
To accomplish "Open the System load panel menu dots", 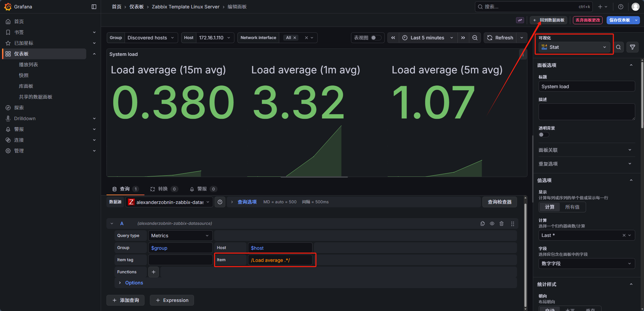I will pos(523,55).
